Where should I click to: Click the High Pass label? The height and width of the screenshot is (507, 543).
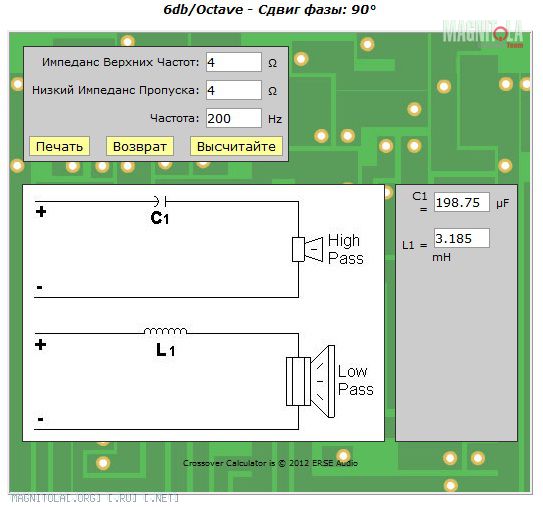345,249
